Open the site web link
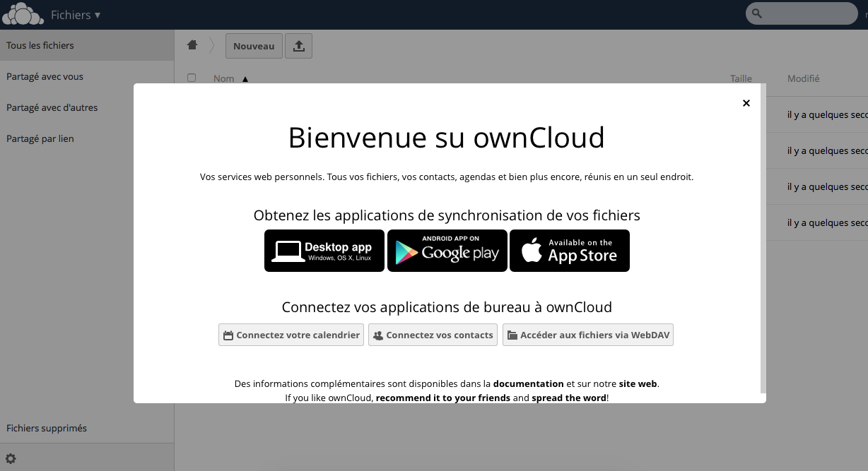This screenshot has height=471, width=868. coord(638,383)
